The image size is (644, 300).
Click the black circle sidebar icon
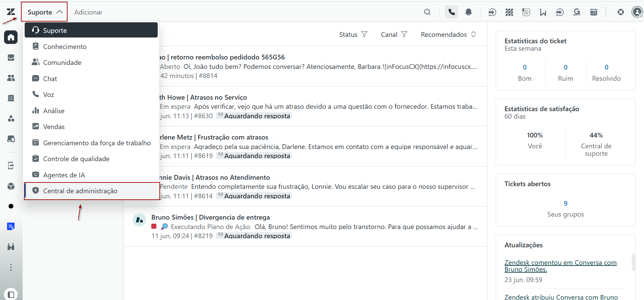click(x=11, y=206)
